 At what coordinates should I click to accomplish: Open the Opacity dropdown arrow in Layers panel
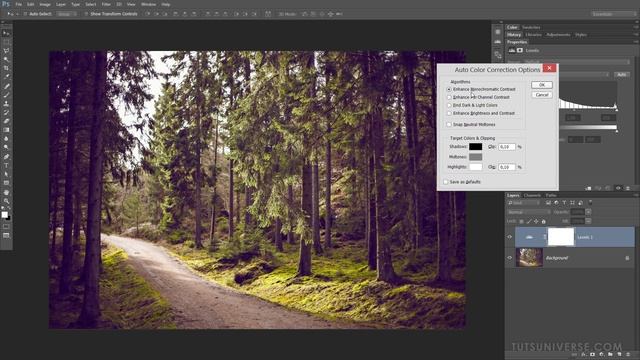[588, 212]
